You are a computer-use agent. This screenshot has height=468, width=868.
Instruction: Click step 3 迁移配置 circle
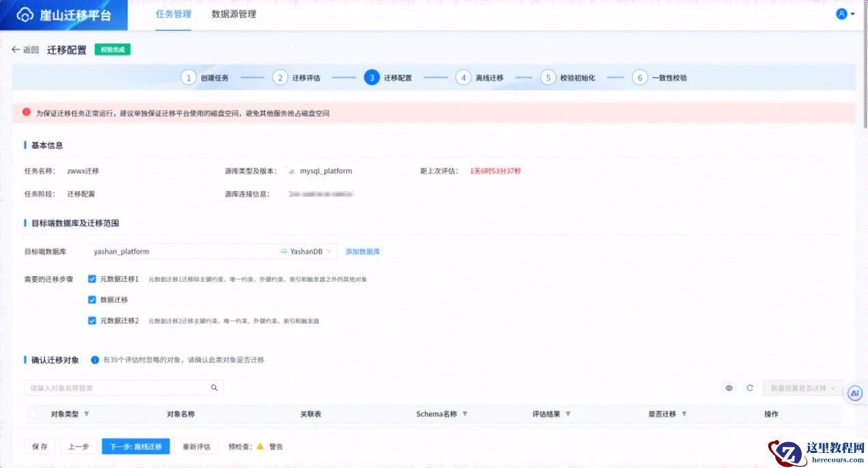372,78
